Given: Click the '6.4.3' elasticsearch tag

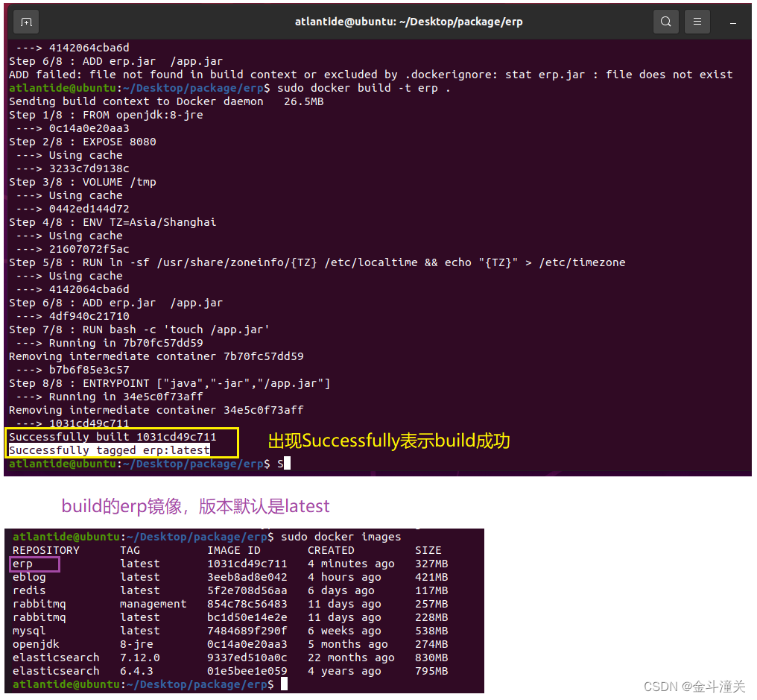Looking at the screenshot, I should pyautogui.click(x=136, y=671).
